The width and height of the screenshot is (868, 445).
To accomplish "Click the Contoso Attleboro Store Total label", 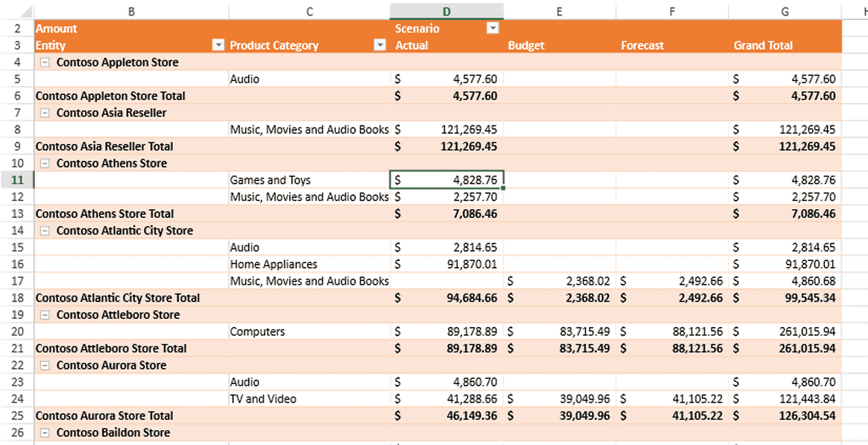I will pos(111,349).
